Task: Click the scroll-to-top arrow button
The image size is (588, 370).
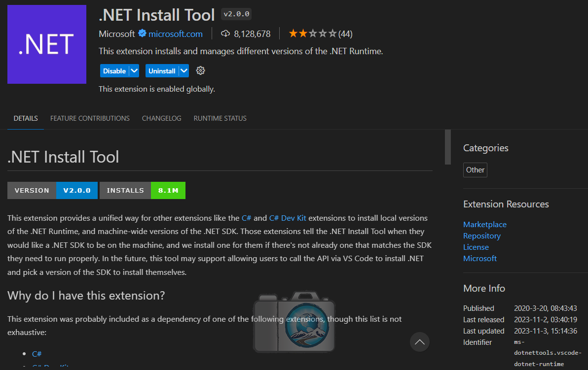Action: coord(419,341)
